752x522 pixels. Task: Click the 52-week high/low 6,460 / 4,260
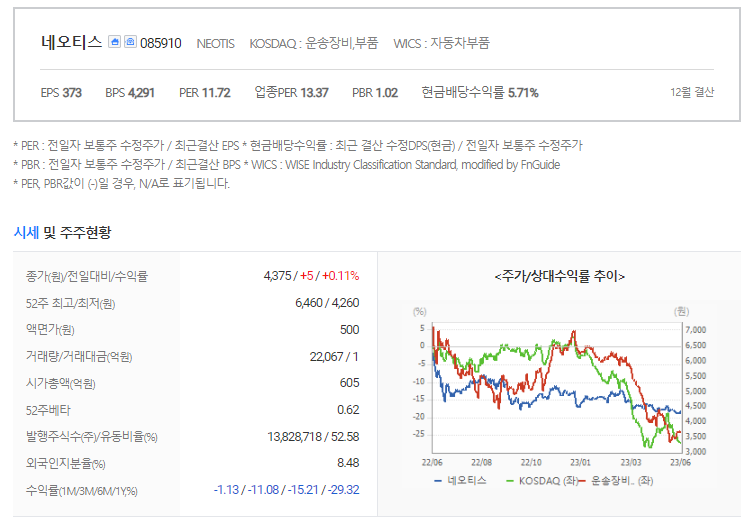click(327, 303)
